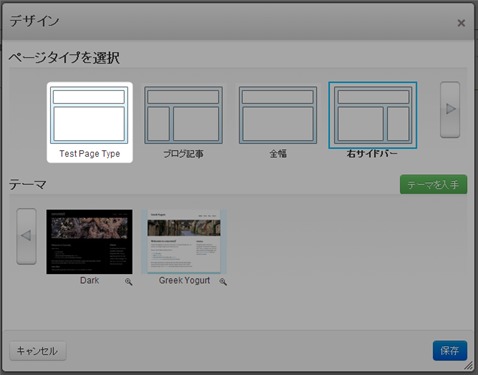478x375 pixels.
Task: Select the Dark theme thumbnail
Action: point(89,242)
